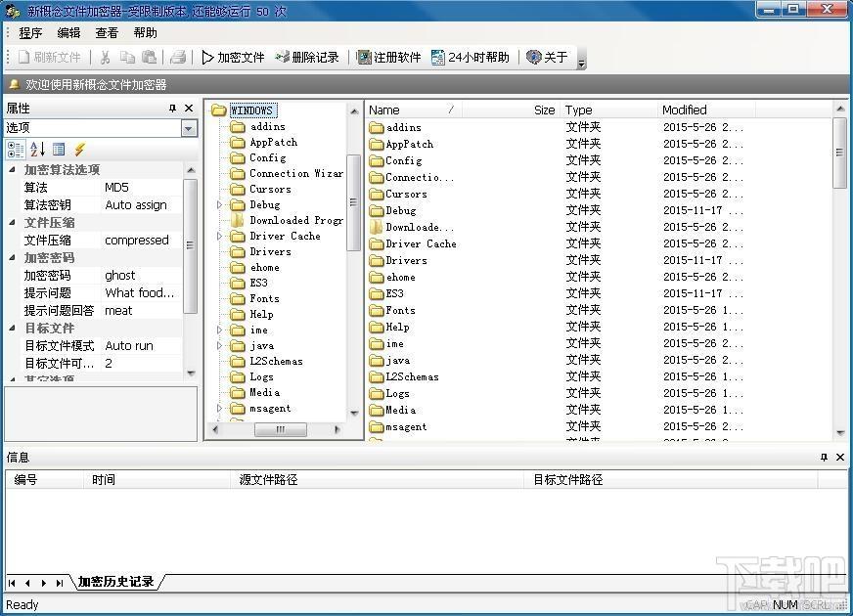
Task: Open the 编辑 menu
Action: click(68, 33)
